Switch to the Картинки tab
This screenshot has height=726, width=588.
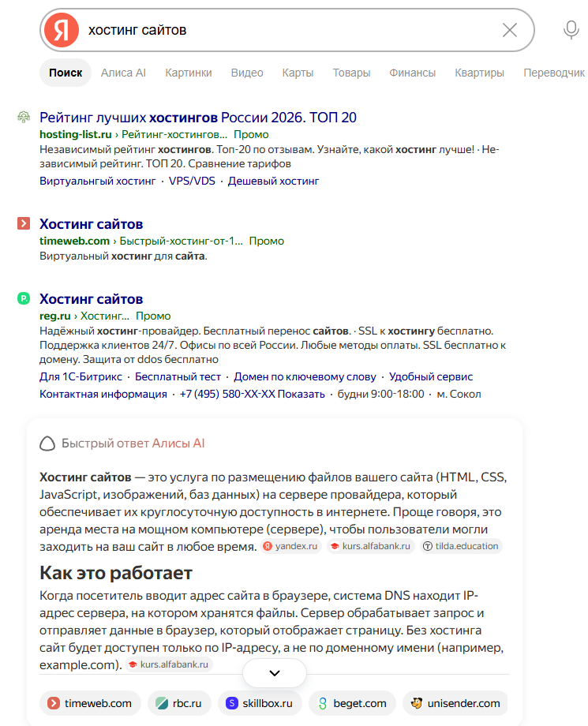pos(189,73)
